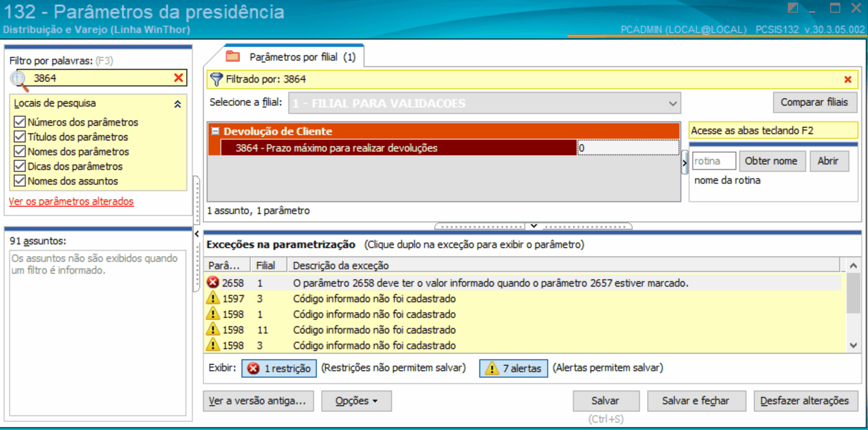Toggle 'Nomes dos parâmetros' checkbox
This screenshot has width=868, height=430.
[x=19, y=151]
